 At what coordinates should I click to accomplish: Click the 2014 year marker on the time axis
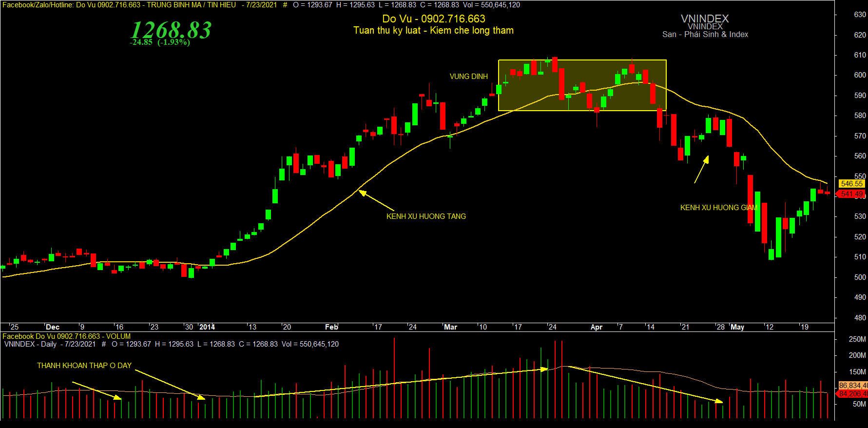click(207, 327)
